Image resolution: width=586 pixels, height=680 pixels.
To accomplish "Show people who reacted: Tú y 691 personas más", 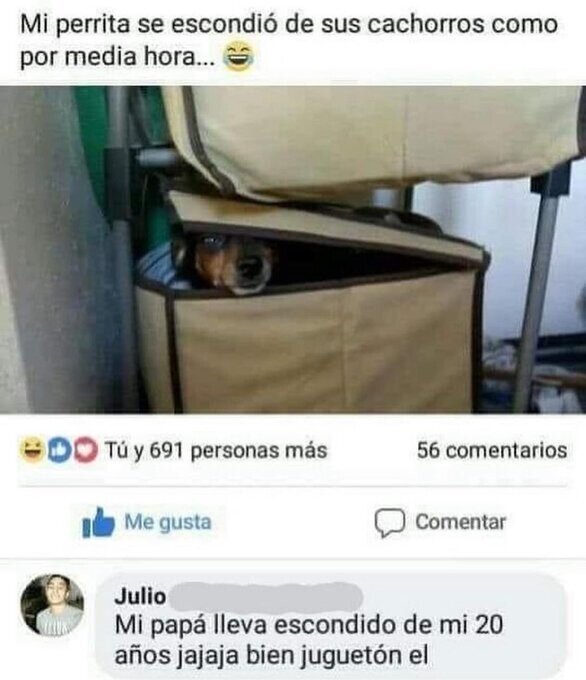I will [216, 450].
